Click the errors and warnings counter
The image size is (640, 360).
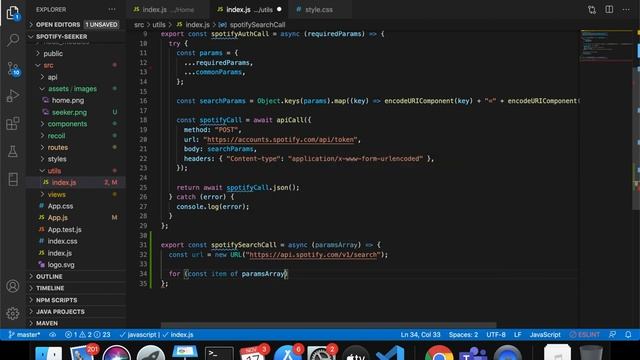[87, 335]
